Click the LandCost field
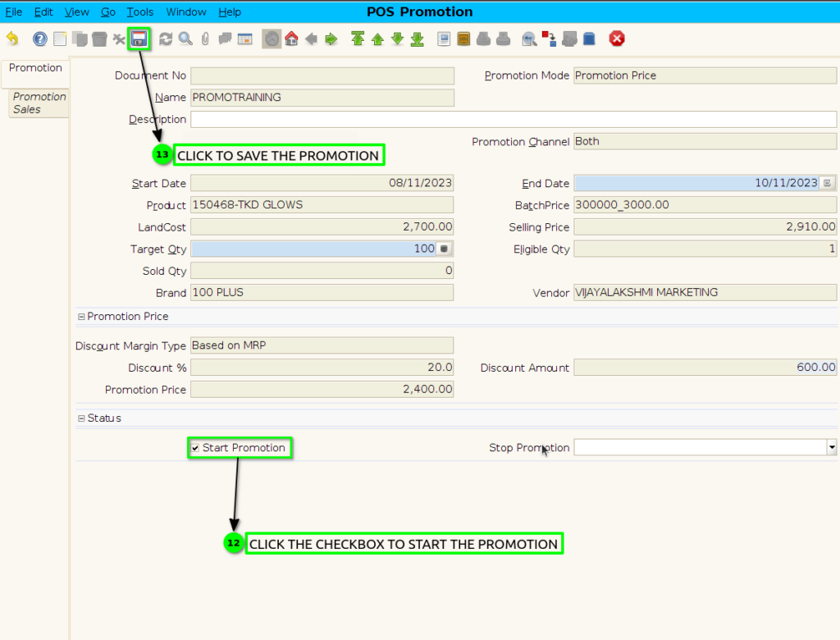Screen dimensions: 840x640 322,226
